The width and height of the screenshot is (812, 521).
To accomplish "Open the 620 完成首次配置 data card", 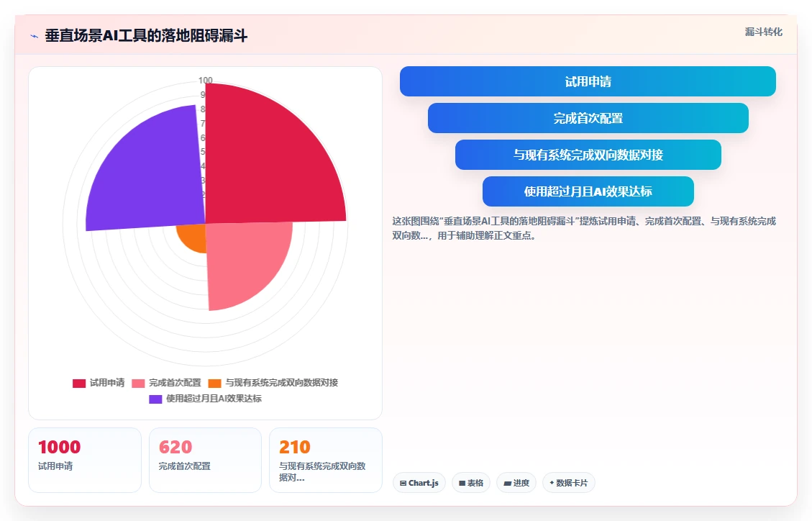I will (205, 460).
